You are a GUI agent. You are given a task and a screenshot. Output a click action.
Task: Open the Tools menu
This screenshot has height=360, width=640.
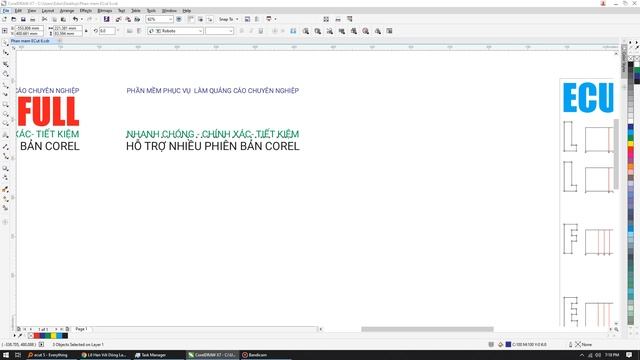tap(151, 11)
